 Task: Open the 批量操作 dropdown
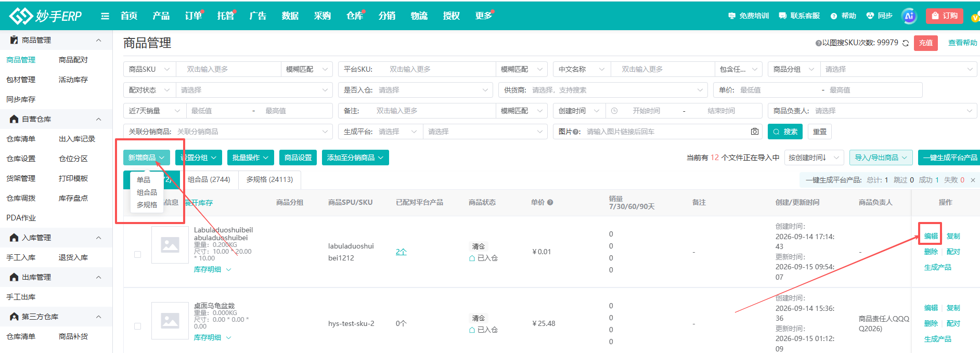coord(251,158)
